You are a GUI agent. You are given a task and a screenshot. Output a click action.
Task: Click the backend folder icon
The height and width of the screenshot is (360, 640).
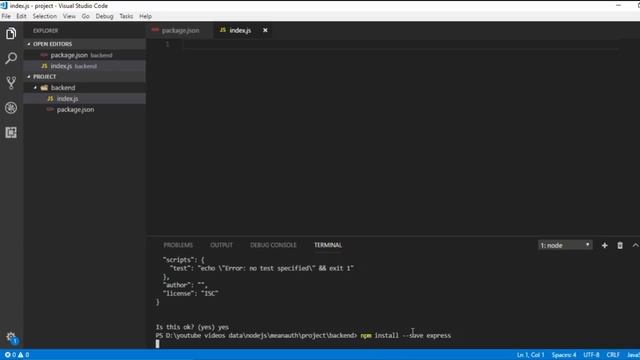pyautogui.click(x=44, y=88)
